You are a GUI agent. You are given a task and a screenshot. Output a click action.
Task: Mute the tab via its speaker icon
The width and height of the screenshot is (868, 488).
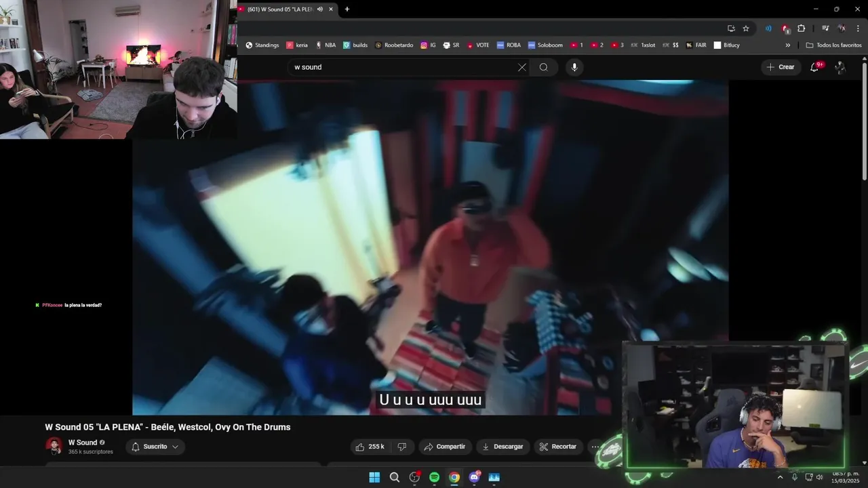(x=319, y=9)
